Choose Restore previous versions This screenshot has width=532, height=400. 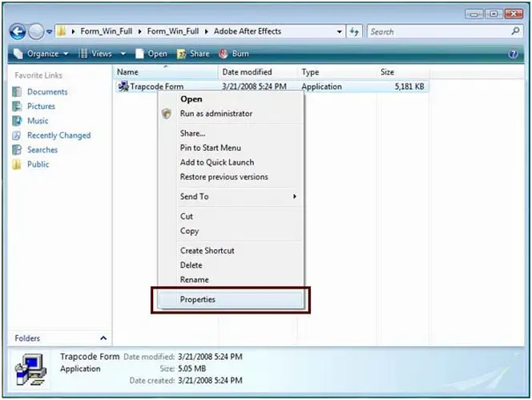(x=231, y=177)
